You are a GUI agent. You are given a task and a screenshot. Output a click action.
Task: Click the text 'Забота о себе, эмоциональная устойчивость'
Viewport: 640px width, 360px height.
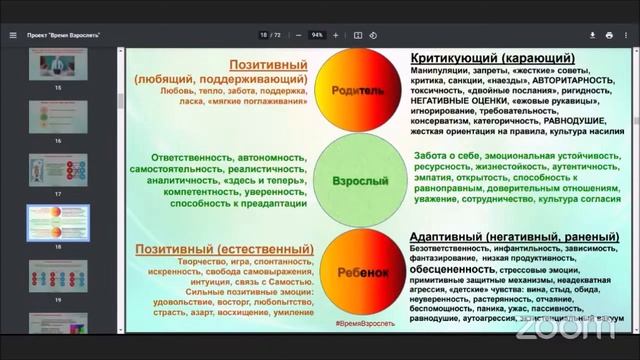(517, 156)
